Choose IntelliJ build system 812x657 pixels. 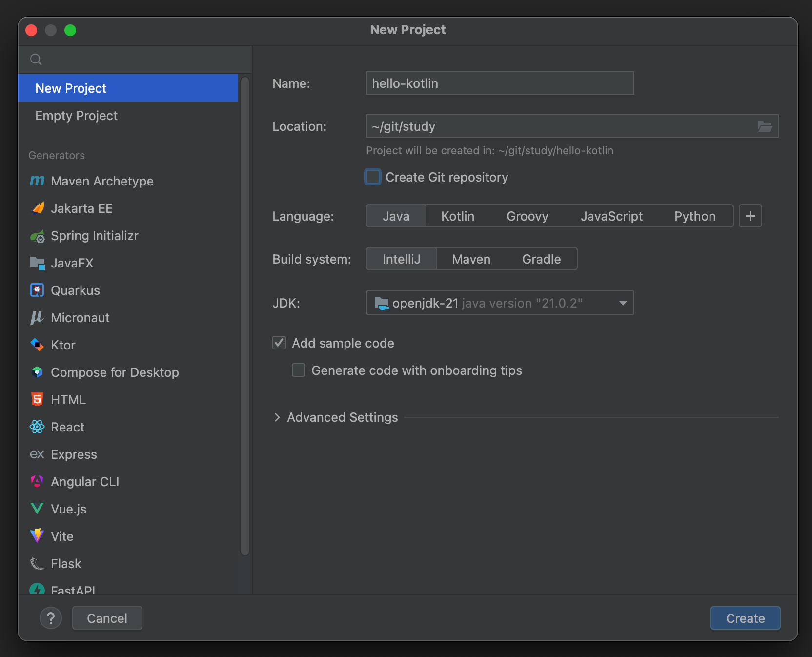pos(402,259)
